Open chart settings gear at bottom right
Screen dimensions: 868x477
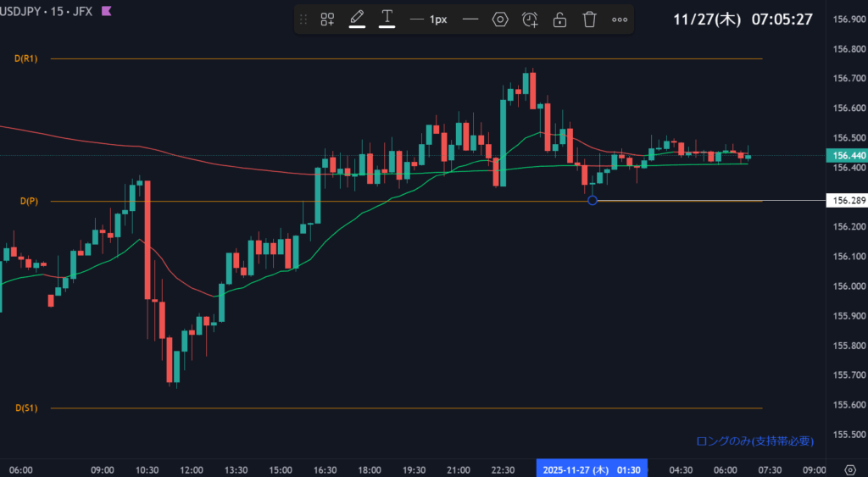click(850, 469)
